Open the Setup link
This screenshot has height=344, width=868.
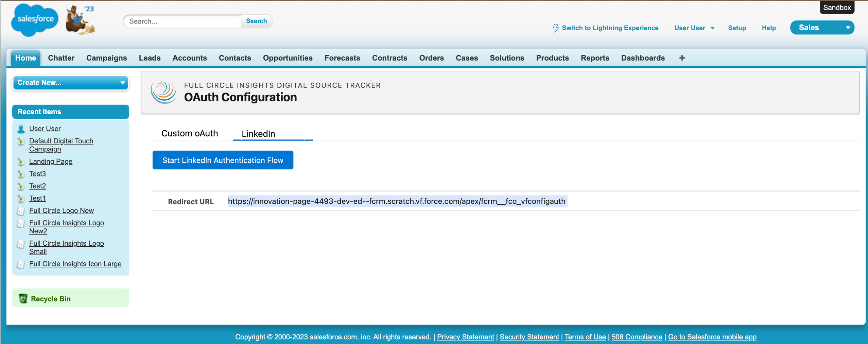tap(737, 28)
